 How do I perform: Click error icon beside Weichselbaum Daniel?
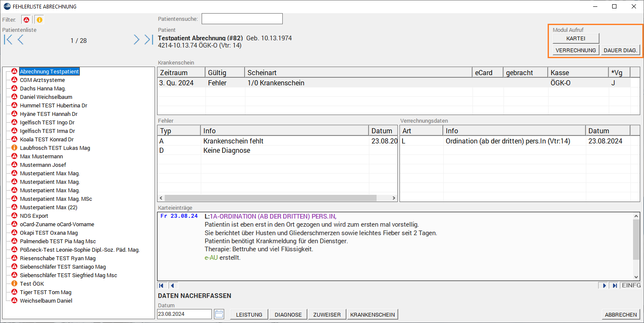coord(14,301)
